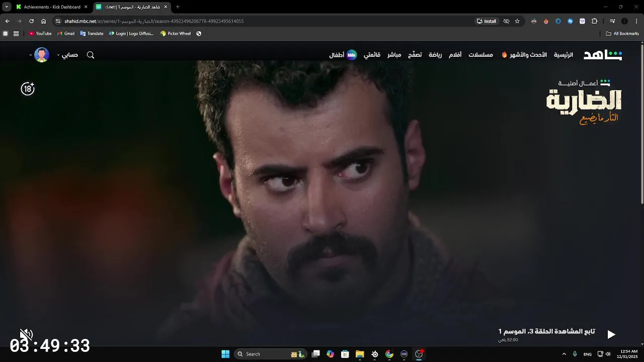
Task: Open the media control icon
Action: [x=612, y=21]
